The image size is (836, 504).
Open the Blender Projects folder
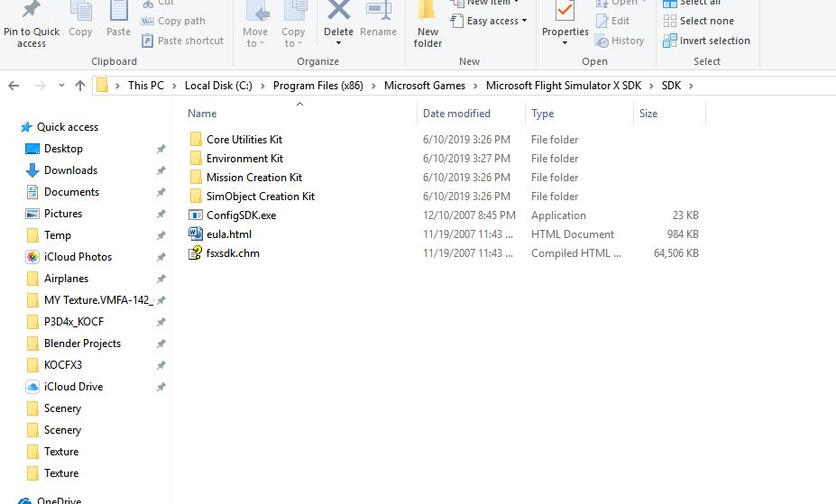(82, 344)
